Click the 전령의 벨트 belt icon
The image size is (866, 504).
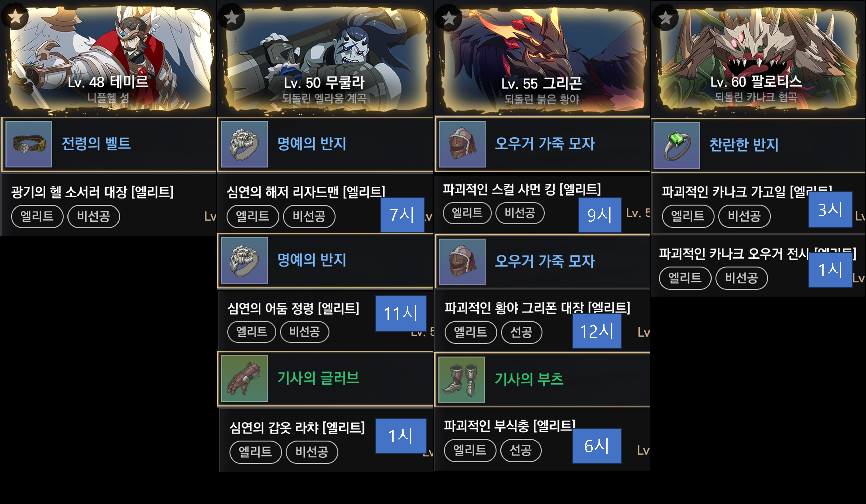29,144
